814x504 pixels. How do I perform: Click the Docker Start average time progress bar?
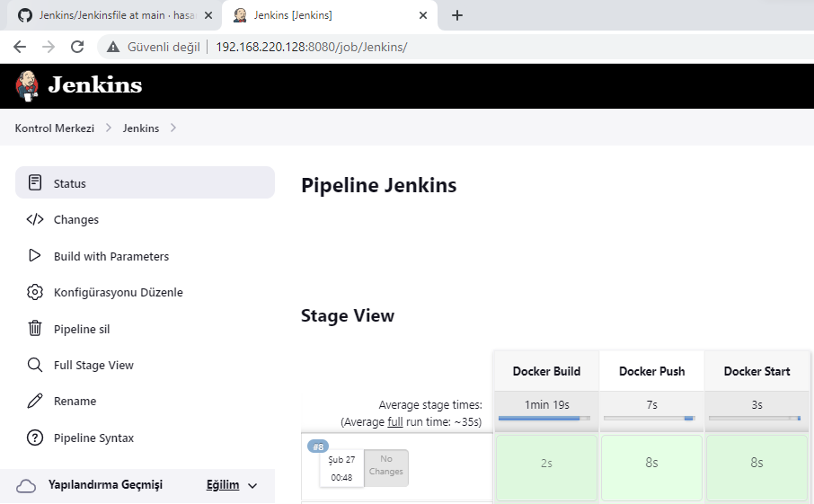tap(755, 418)
